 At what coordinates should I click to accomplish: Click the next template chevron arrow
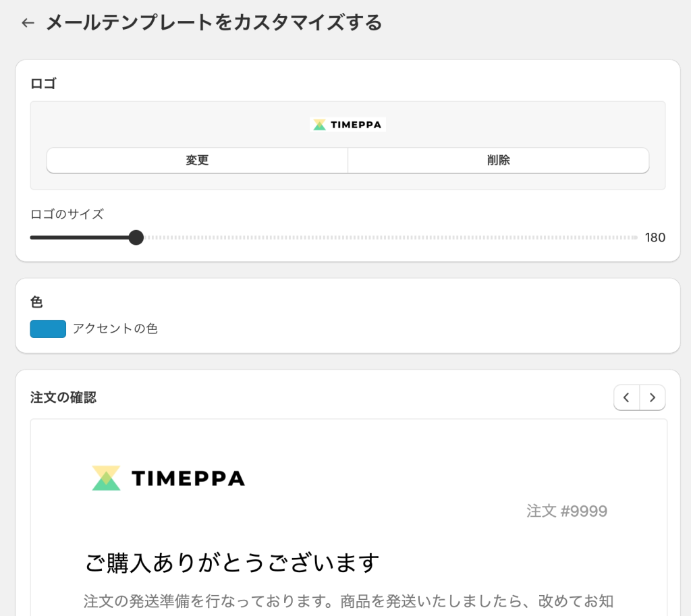pyautogui.click(x=652, y=397)
